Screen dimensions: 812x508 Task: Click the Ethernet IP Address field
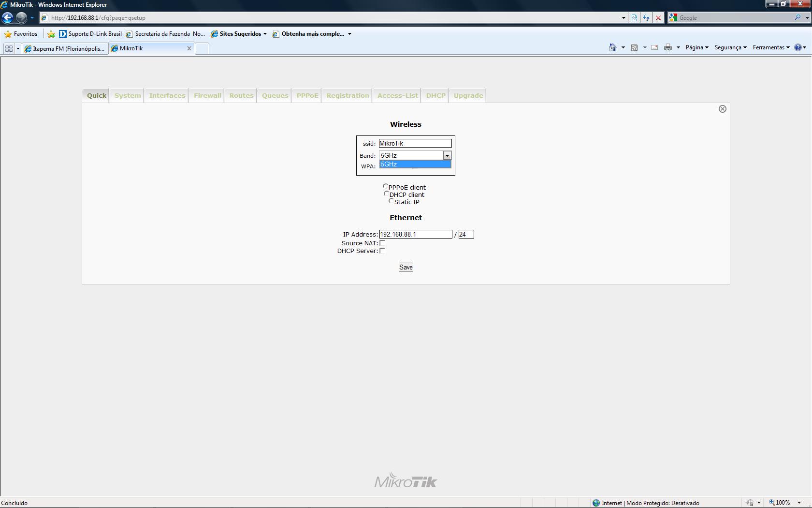click(416, 234)
